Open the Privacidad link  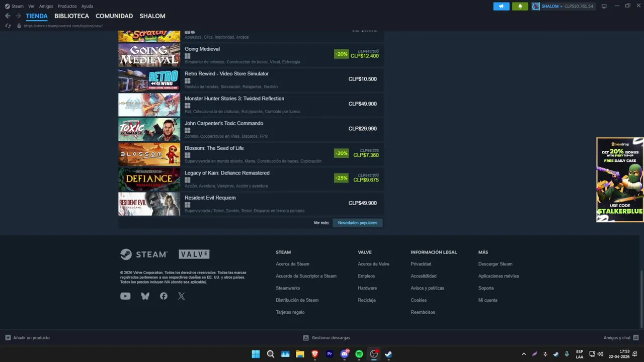tap(421, 264)
